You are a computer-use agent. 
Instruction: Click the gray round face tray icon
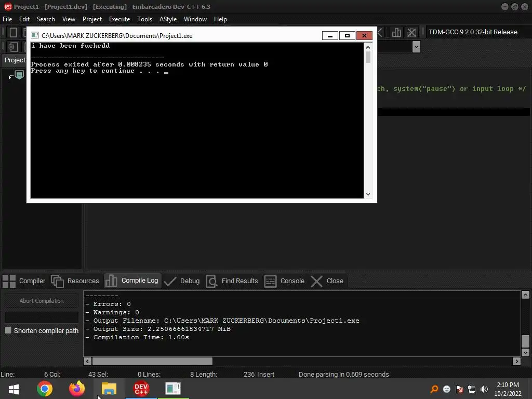pyautogui.click(x=446, y=389)
